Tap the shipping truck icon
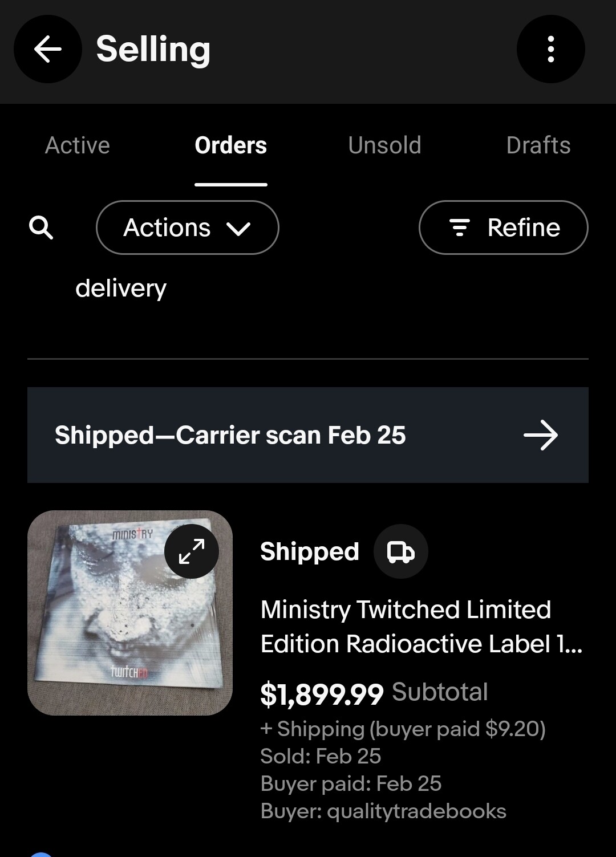Screen dimensions: 616x857 [x=400, y=551]
